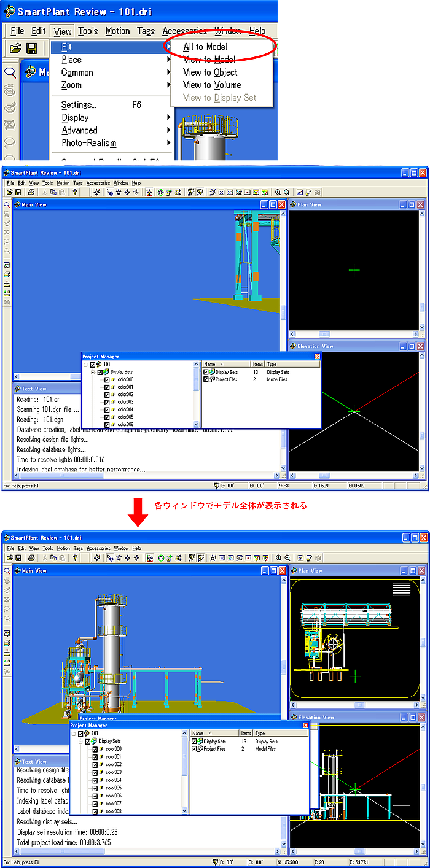Open Motion menu in the large top menu bar
Viewport: 430px width, 868px height.
117,31
